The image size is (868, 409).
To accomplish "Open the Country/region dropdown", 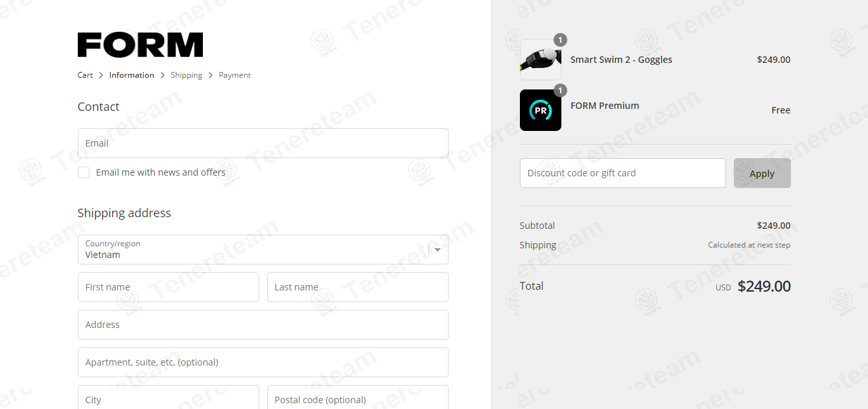I will [263, 250].
